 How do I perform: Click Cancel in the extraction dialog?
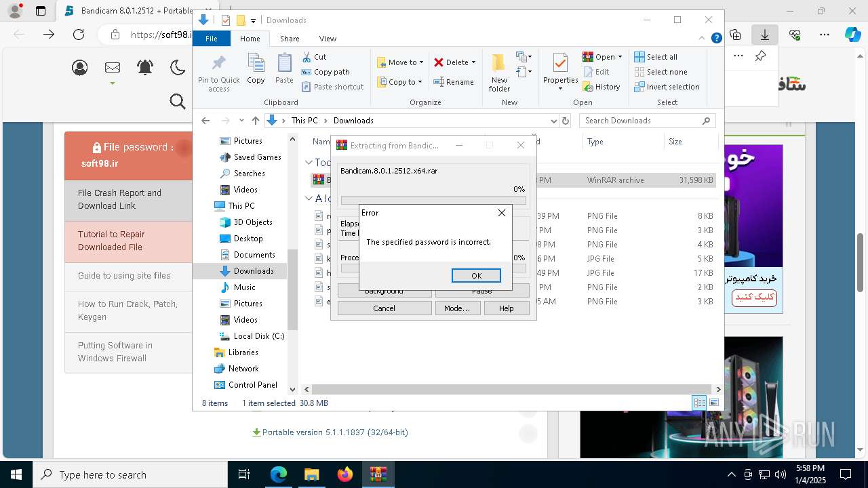tap(384, 308)
